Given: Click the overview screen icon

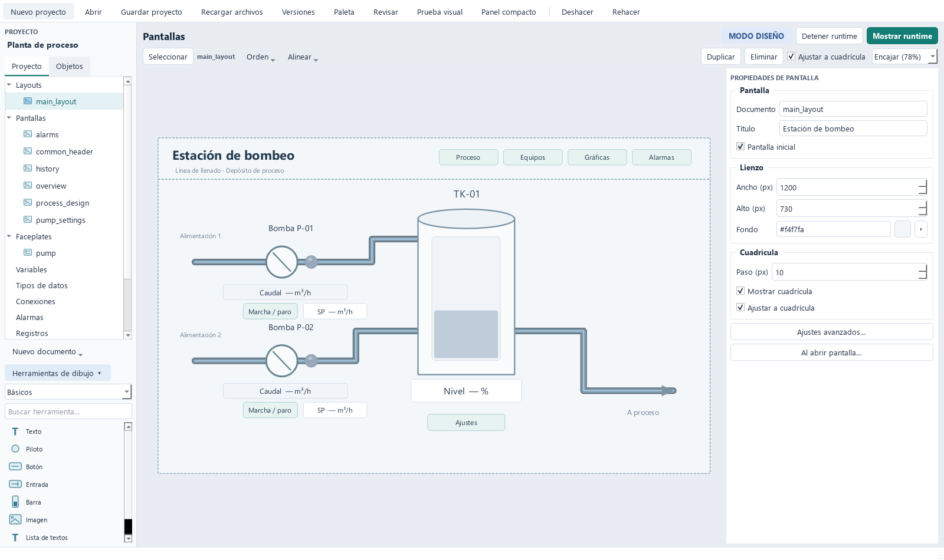Looking at the screenshot, I should 28,185.
